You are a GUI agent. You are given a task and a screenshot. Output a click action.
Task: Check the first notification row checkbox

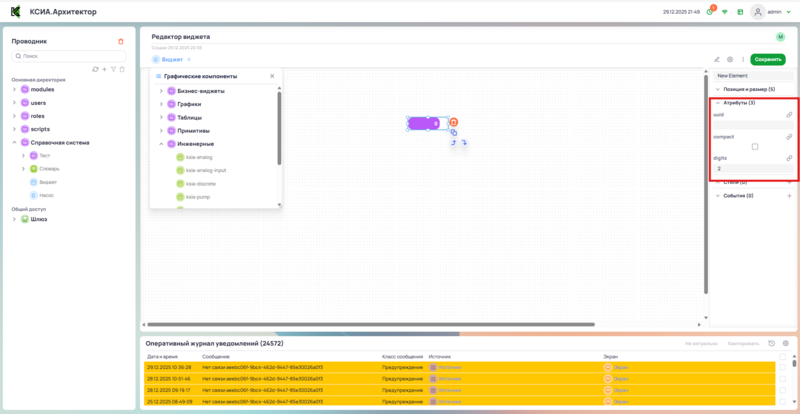(x=782, y=368)
